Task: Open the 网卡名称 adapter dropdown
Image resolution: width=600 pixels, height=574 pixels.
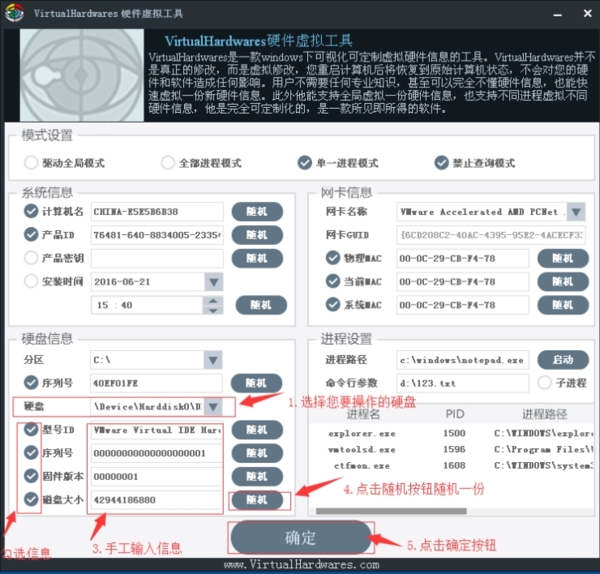Action: click(576, 212)
